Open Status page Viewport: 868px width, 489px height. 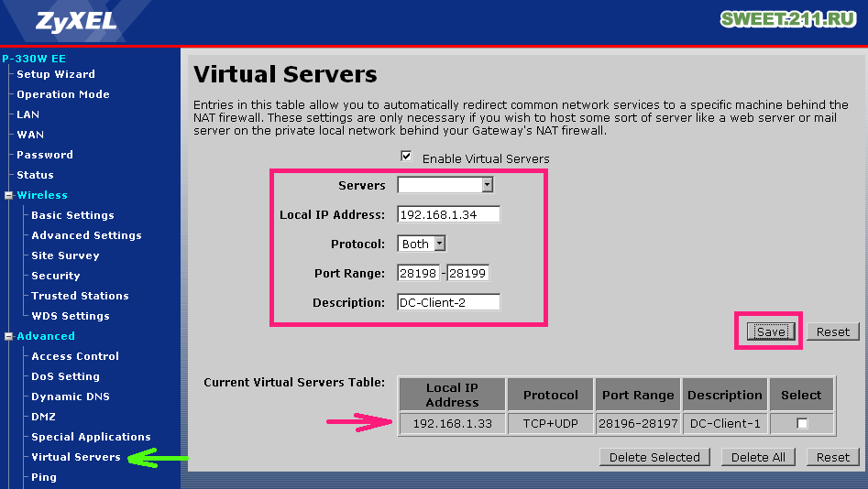35,175
